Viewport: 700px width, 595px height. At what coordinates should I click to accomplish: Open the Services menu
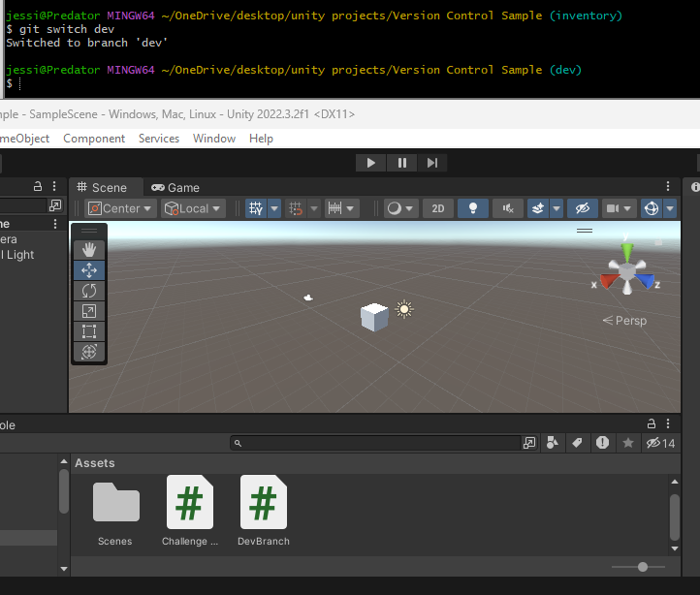[x=159, y=139]
